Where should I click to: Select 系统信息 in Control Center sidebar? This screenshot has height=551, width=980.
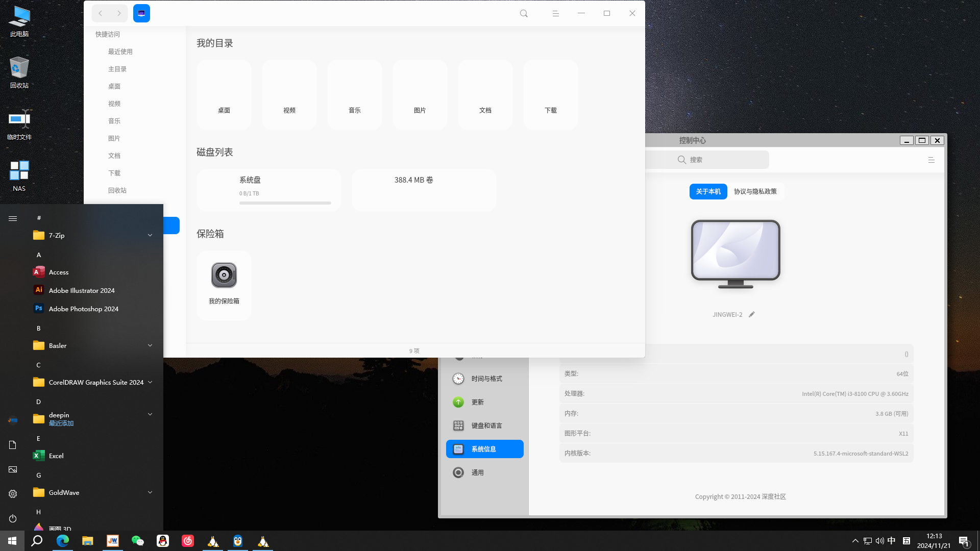point(485,449)
